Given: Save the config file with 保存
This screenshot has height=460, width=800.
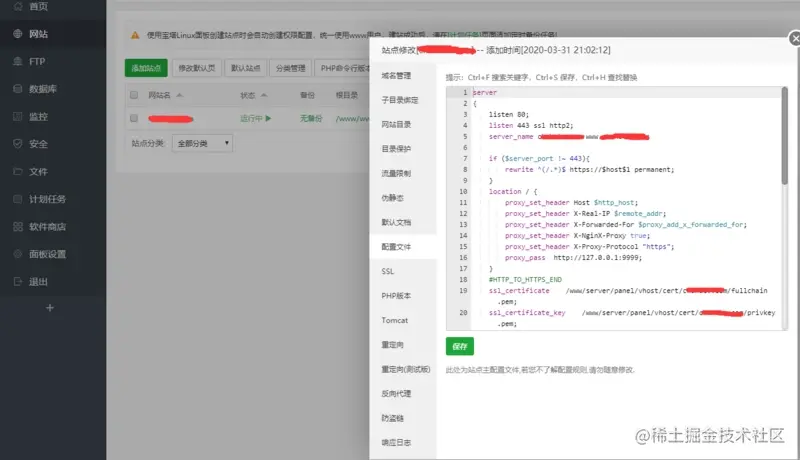Looking at the screenshot, I should (460, 346).
